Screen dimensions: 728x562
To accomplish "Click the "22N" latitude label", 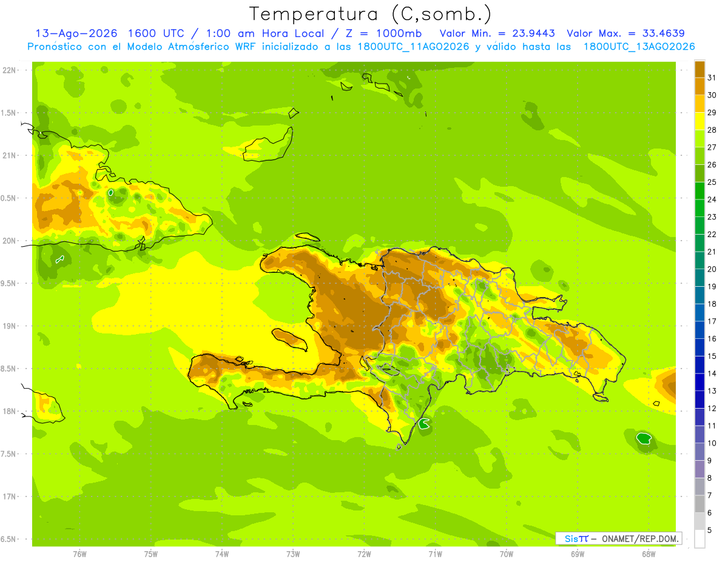I will coord(9,70).
